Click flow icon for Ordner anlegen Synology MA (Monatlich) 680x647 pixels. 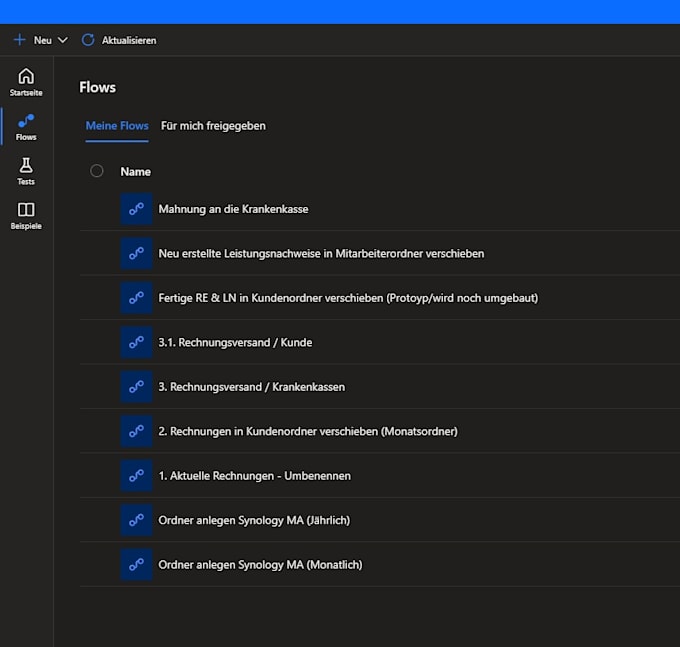137,565
